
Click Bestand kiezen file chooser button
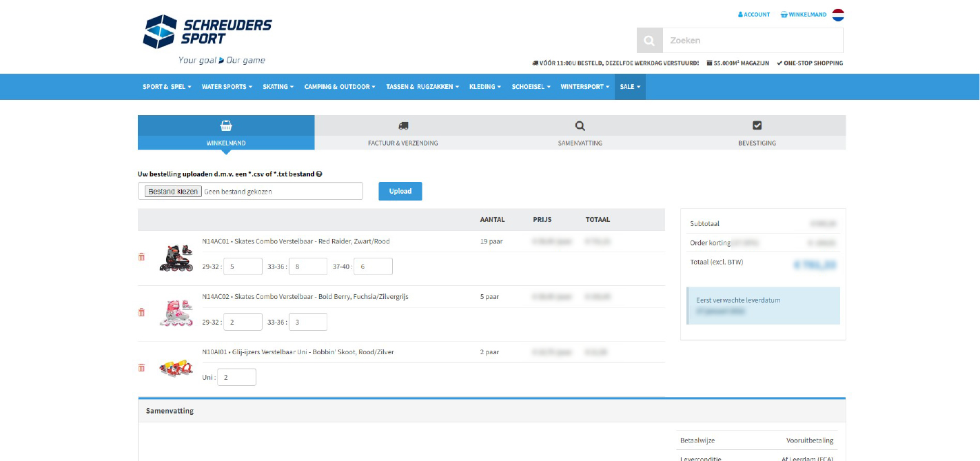click(173, 192)
